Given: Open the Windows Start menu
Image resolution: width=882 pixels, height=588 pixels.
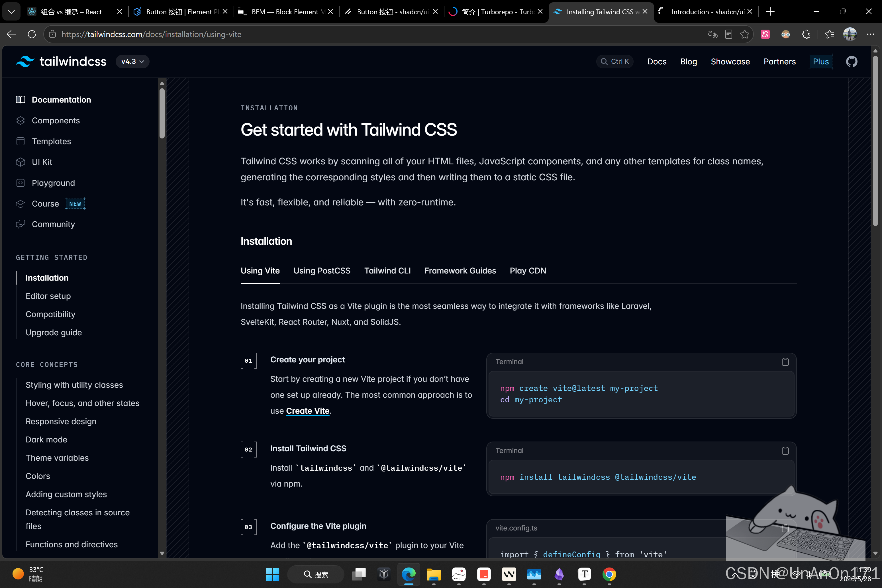Looking at the screenshot, I should click(x=272, y=574).
